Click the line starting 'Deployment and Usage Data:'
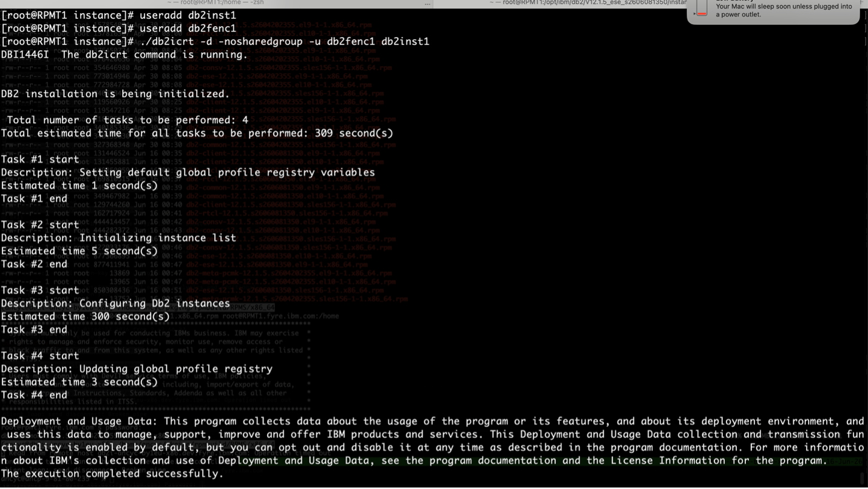This screenshot has height=489, width=868. coord(433,422)
